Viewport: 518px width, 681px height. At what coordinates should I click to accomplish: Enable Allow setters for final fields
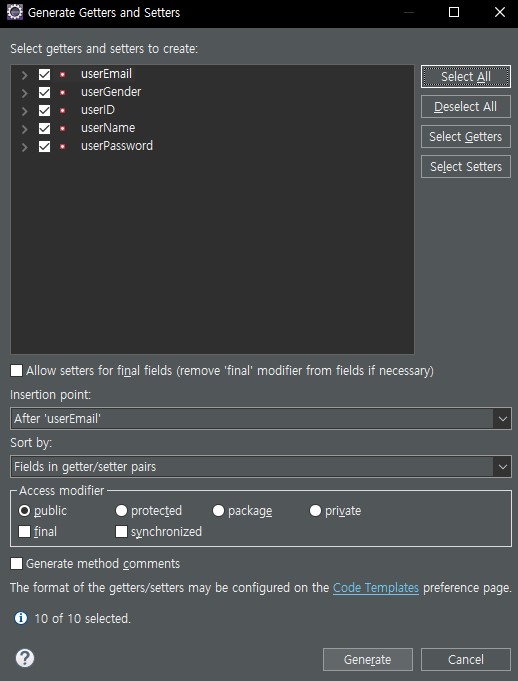tap(16, 370)
